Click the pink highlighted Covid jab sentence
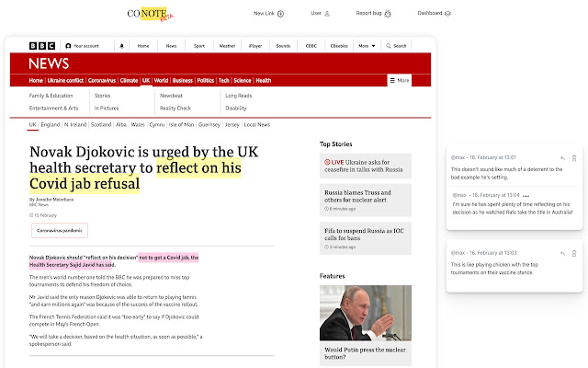 click(x=114, y=261)
